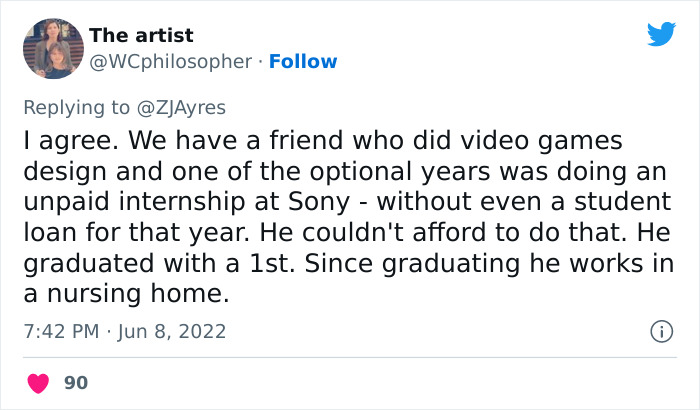The image size is (700, 410).
Task: Open The artist's profile picture
Action: 52,48
